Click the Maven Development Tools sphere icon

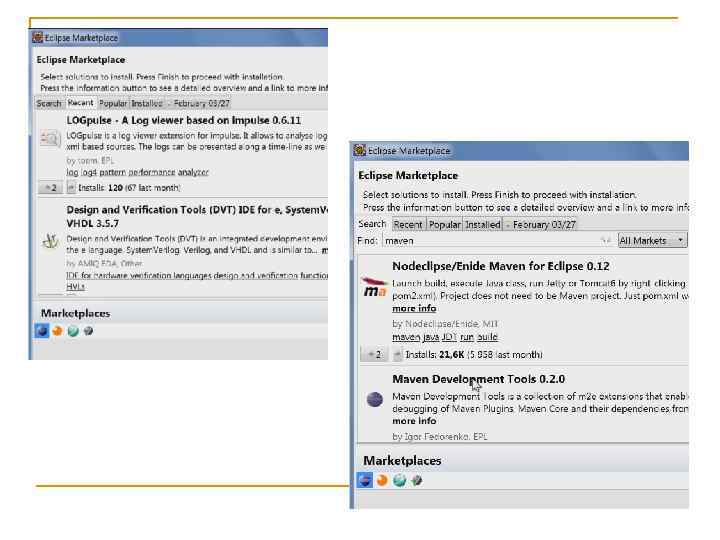tap(375, 399)
